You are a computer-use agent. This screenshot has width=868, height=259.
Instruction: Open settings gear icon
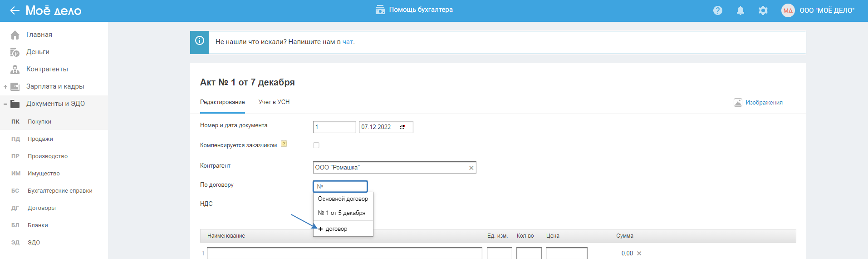tap(763, 10)
